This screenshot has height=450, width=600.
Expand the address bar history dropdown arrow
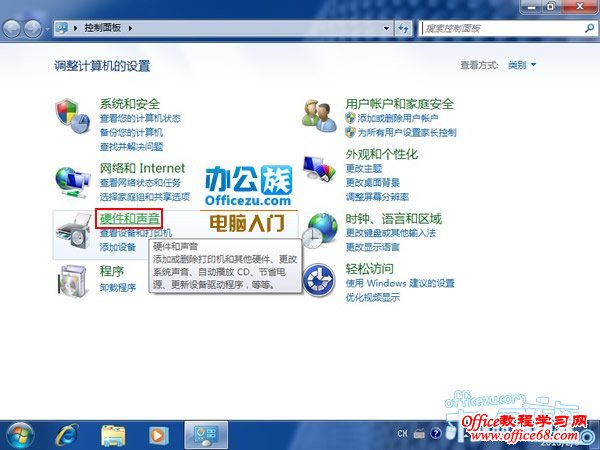coord(386,28)
